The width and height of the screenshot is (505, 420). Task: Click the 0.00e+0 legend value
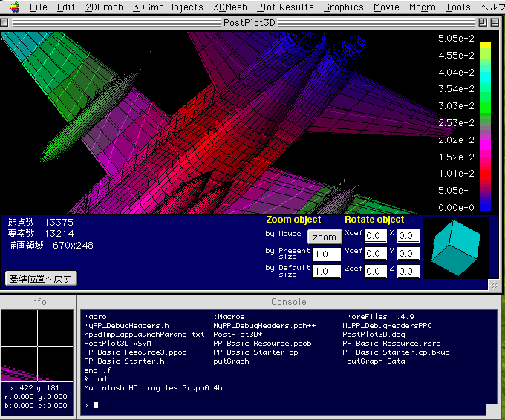click(x=456, y=207)
